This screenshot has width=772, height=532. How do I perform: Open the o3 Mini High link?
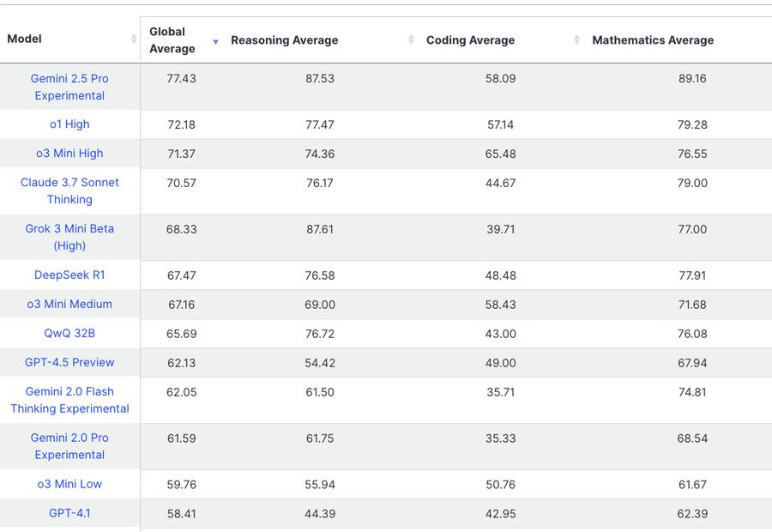(x=69, y=154)
